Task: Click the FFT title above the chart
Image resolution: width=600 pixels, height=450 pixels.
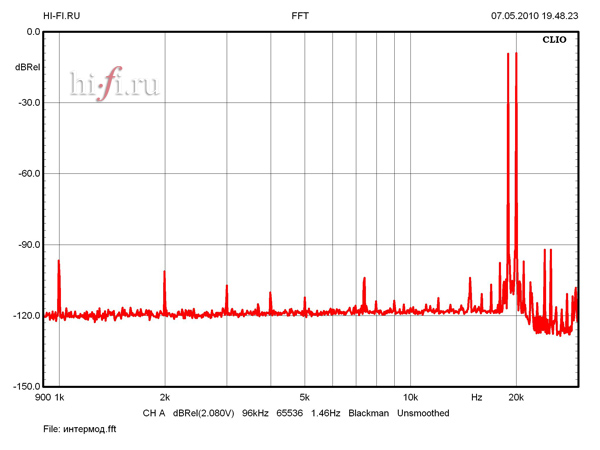Action: (300, 16)
